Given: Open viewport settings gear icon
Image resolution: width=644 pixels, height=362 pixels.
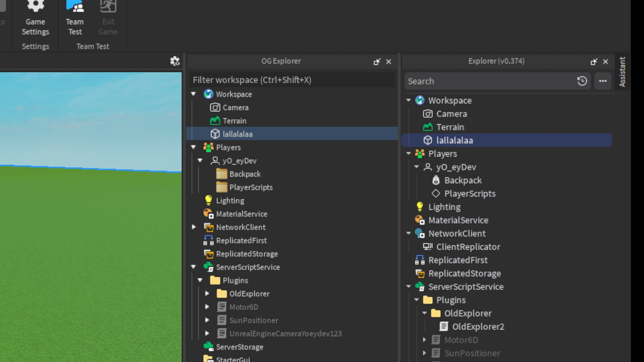Looking at the screenshot, I should [x=175, y=61].
